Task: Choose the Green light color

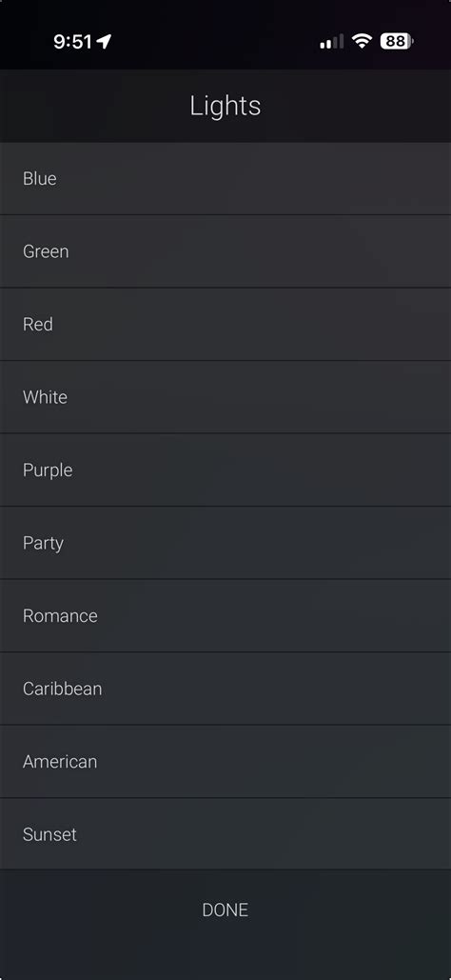Action: pos(225,251)
